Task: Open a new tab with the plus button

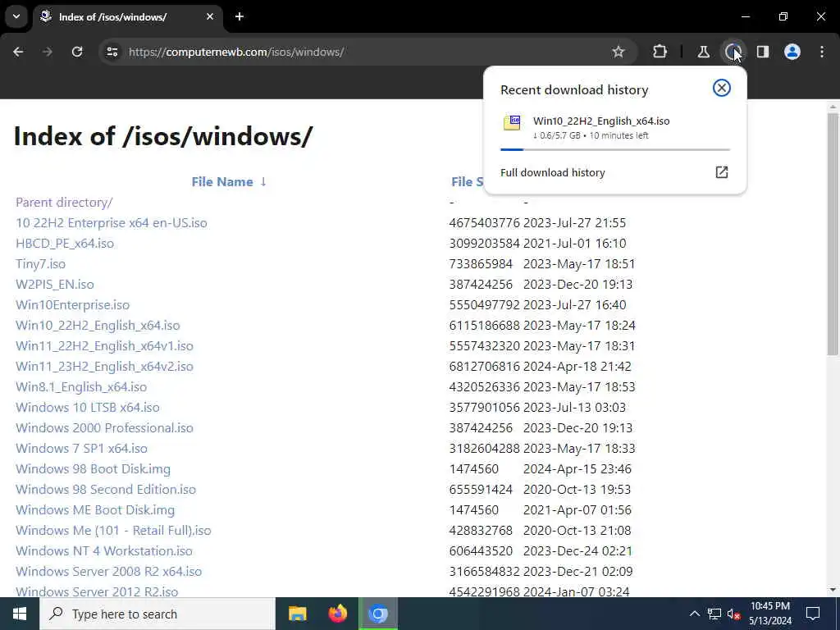Action: (240, 16)
